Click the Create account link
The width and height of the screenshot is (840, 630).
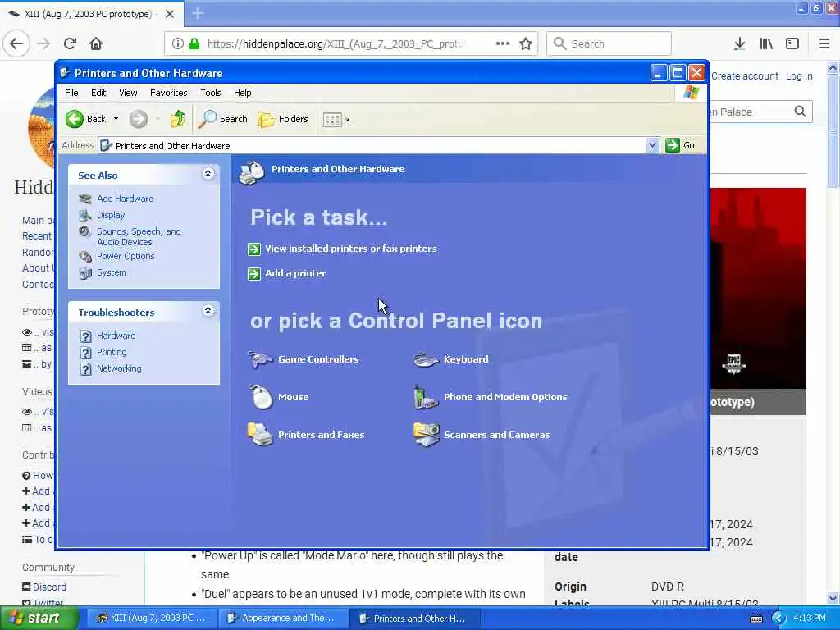coord(745,76)
